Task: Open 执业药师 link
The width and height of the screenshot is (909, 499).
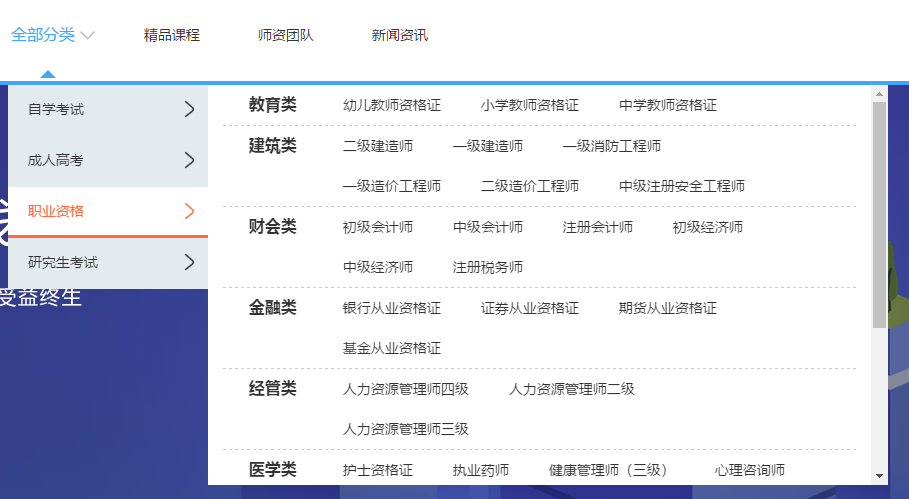Action: (481, 471)
